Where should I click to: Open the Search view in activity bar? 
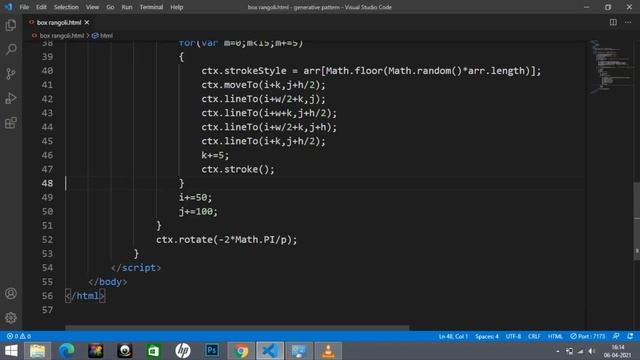pos(11,49)
